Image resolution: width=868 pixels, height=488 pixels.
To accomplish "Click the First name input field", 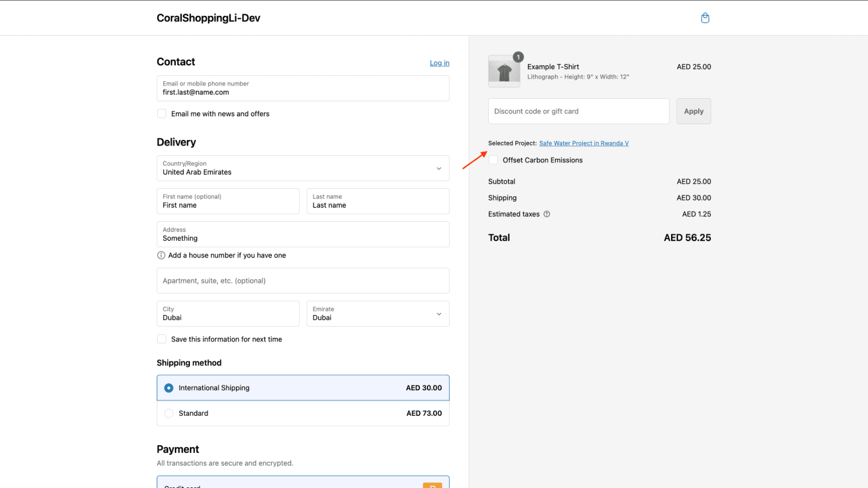I will tap(228, 201).
